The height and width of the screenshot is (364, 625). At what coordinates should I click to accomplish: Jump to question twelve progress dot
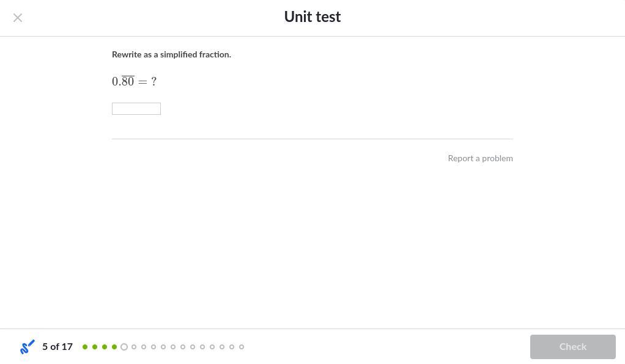point(193,347)
